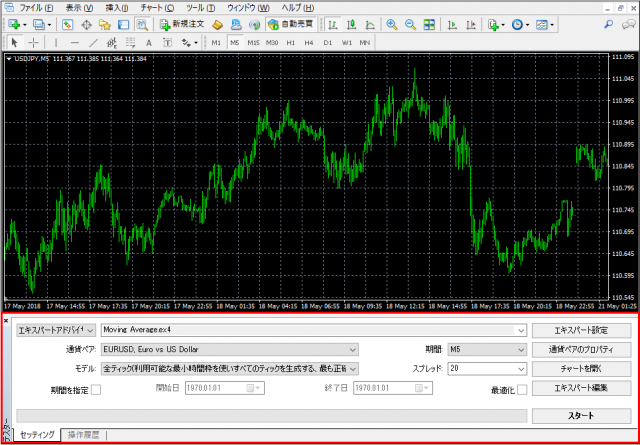640x445 pixels.
Task: Switch timeframe to M30
Action: pos(272,42)
